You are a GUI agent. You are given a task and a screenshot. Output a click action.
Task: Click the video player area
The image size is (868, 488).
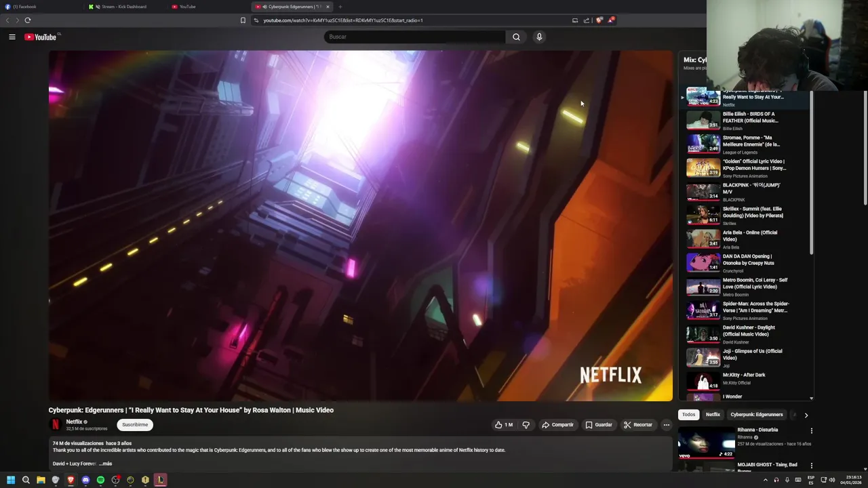(360, 226)
